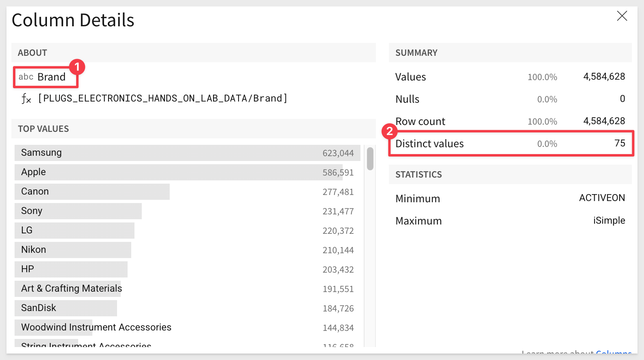Click the Woodwind Instrument Accessories row
This screenshot has width=644, height=360.
(x=188, y=328)
